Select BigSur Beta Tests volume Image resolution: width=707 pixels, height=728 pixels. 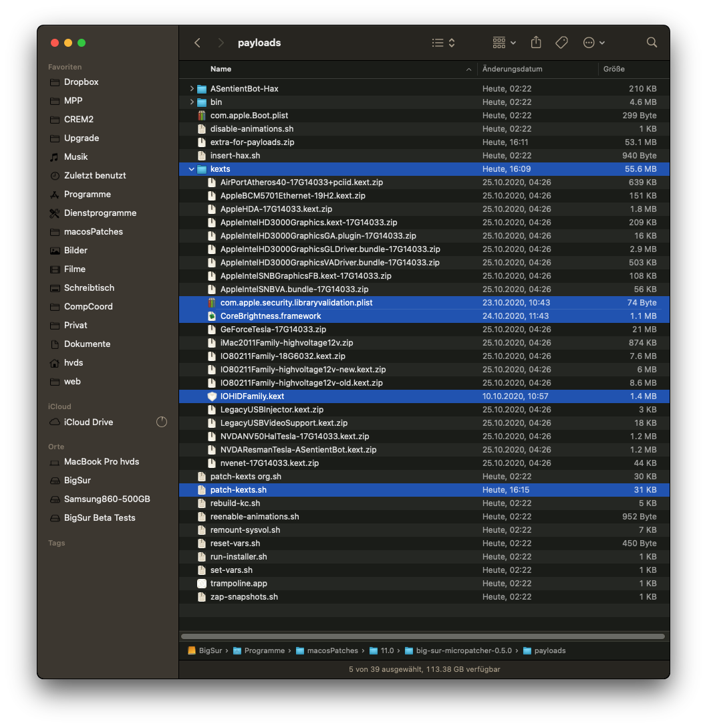point(100,517)
